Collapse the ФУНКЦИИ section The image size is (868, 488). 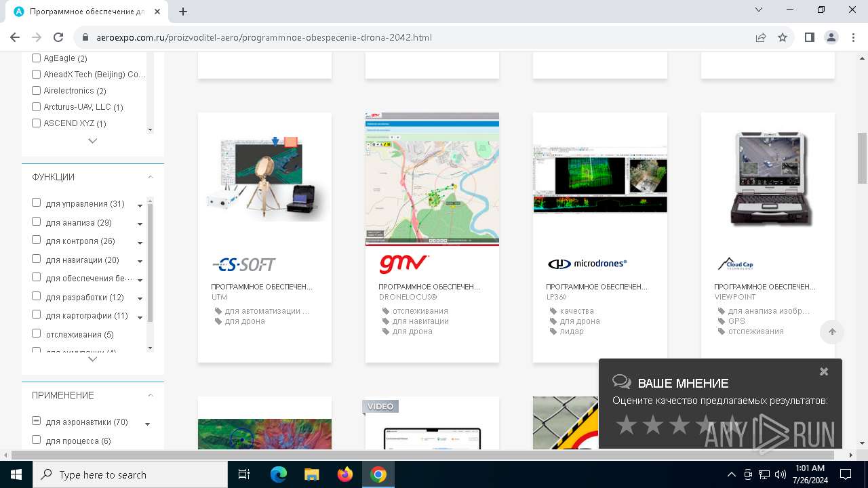coord(151,177)
